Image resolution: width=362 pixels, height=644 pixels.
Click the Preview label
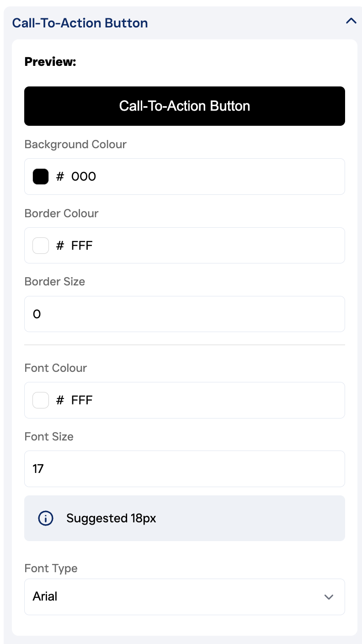[50, 62]
